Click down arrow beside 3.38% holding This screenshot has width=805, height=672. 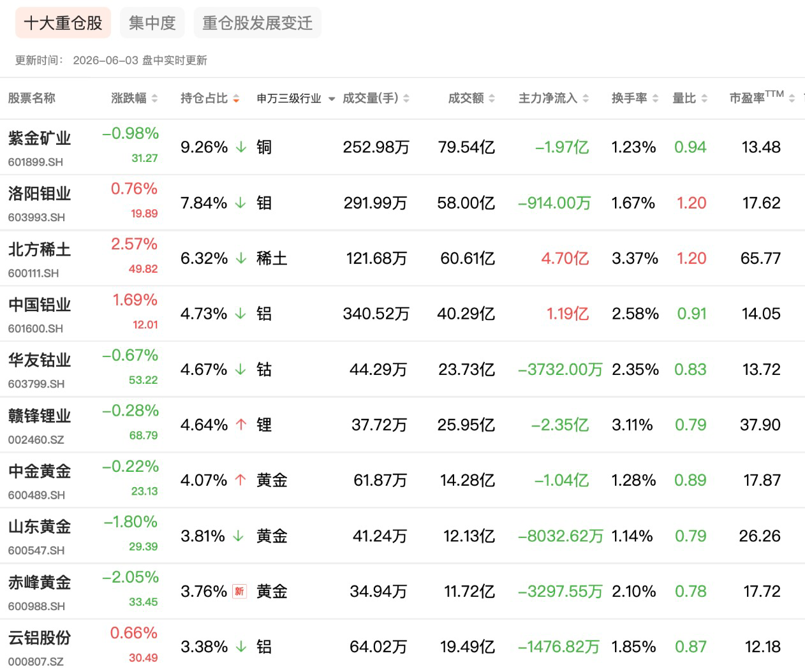(x=241, y=647)
